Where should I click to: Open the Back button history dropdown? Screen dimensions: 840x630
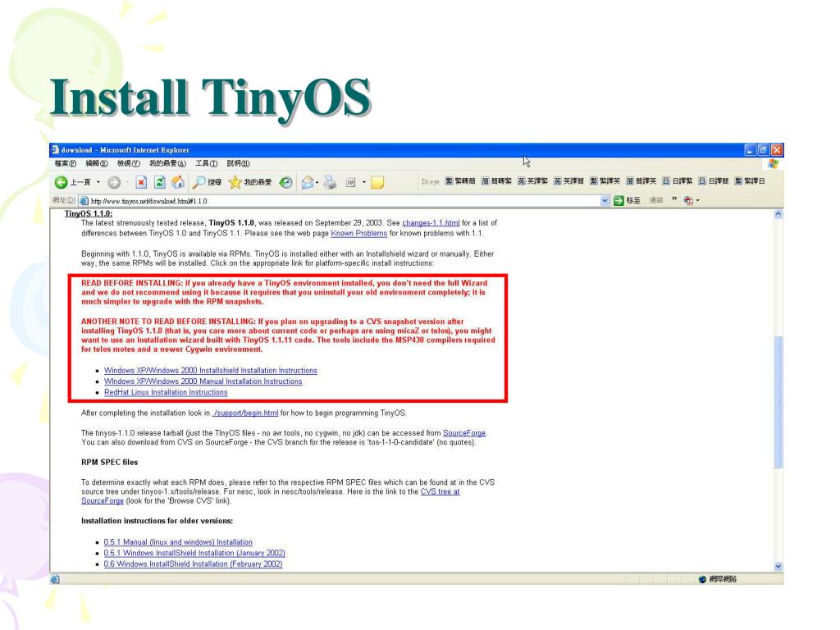pyautogui.click(x=98, y=182)
